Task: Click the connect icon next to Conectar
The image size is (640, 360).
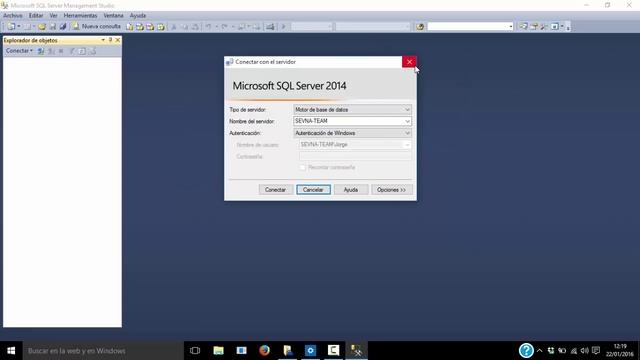Action: [x=41, y=51]
